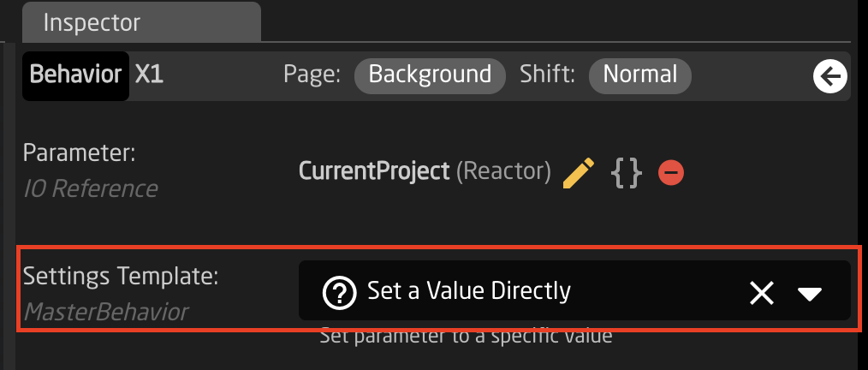Open the Set a Value Directly combo box

574,290
